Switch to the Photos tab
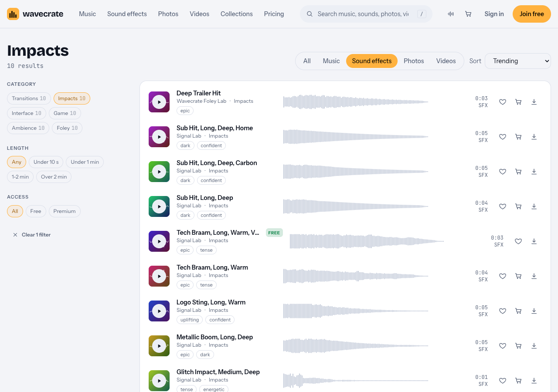The width and height of the screenshot is (558, 392). [414, 61]
